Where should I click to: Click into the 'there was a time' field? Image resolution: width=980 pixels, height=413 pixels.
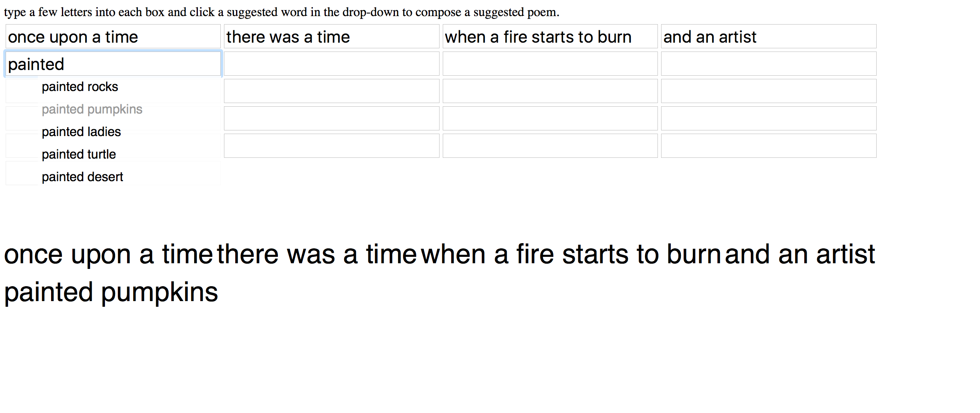pyautogui.click(x=331, y=37)
